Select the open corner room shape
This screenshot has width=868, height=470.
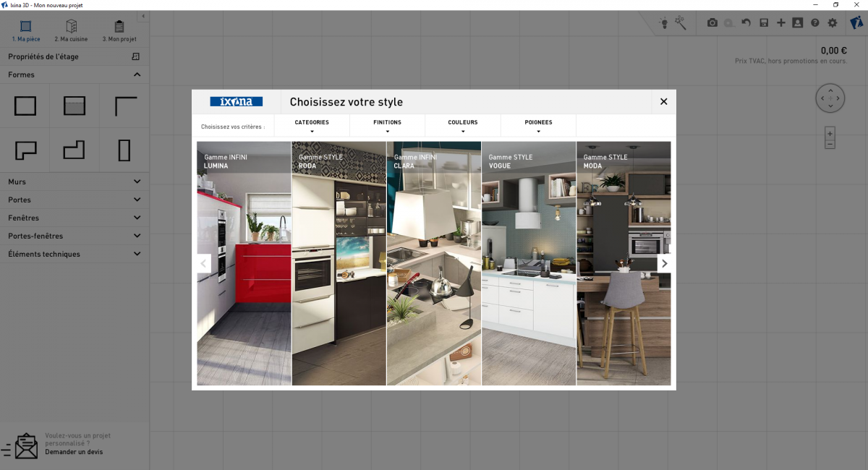coord(126,106)
